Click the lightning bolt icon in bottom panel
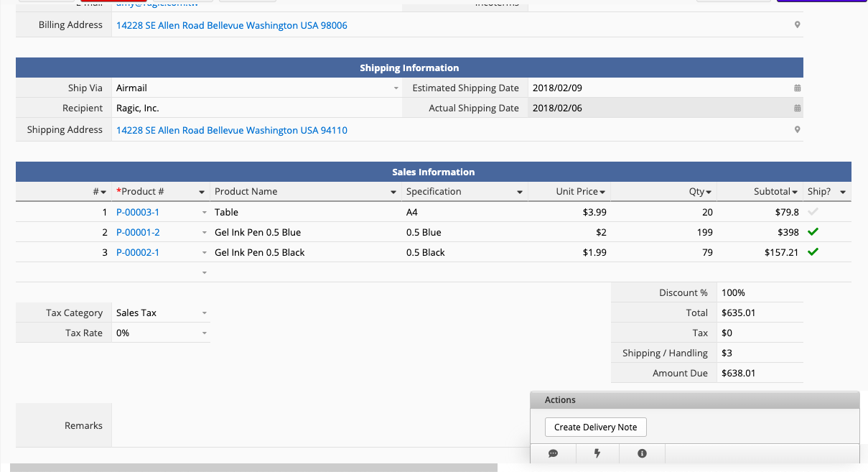868x472 pixels. point(597,453)
